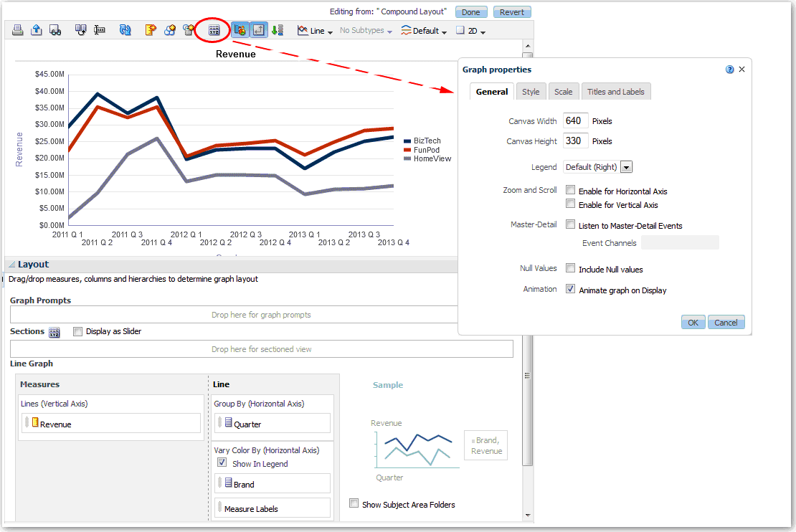Open the Line graph type dropdown

[x=330, y=32]
